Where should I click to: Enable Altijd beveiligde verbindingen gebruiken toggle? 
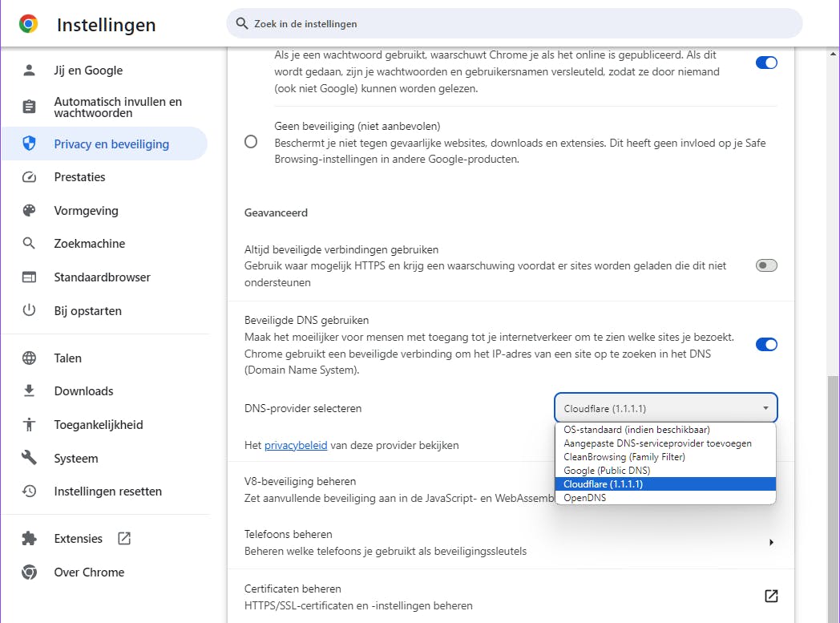pyautogui.click(x=766, y=265)
